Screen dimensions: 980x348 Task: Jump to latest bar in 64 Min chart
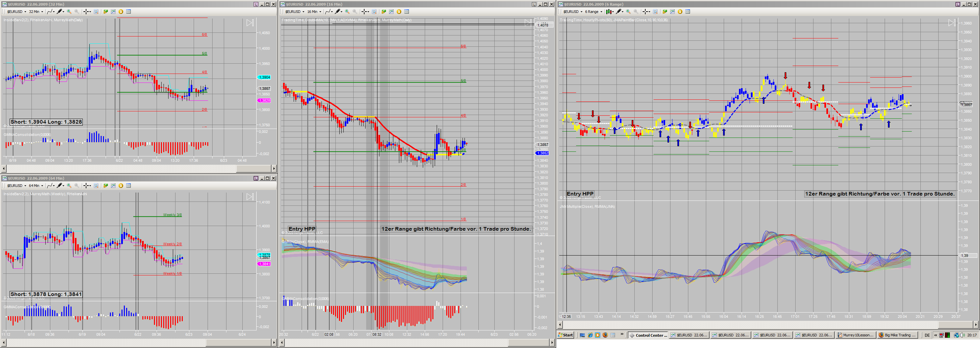pos(250,197)
